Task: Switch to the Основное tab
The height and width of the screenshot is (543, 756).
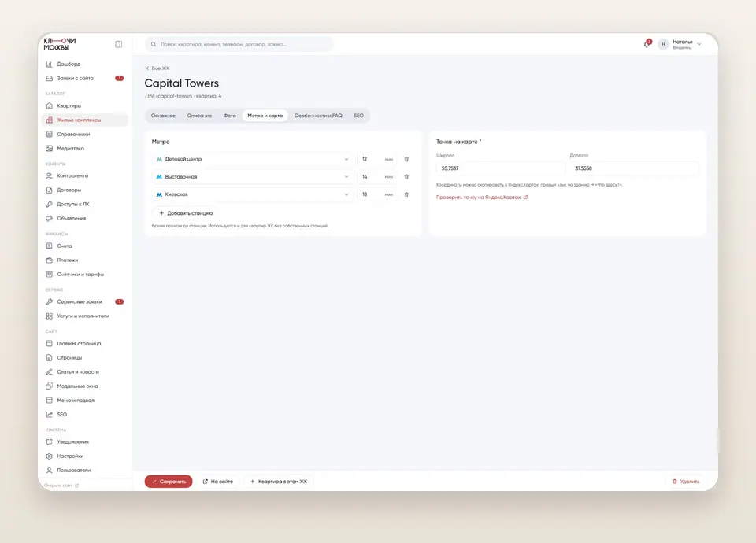Action: coord(163,116)
